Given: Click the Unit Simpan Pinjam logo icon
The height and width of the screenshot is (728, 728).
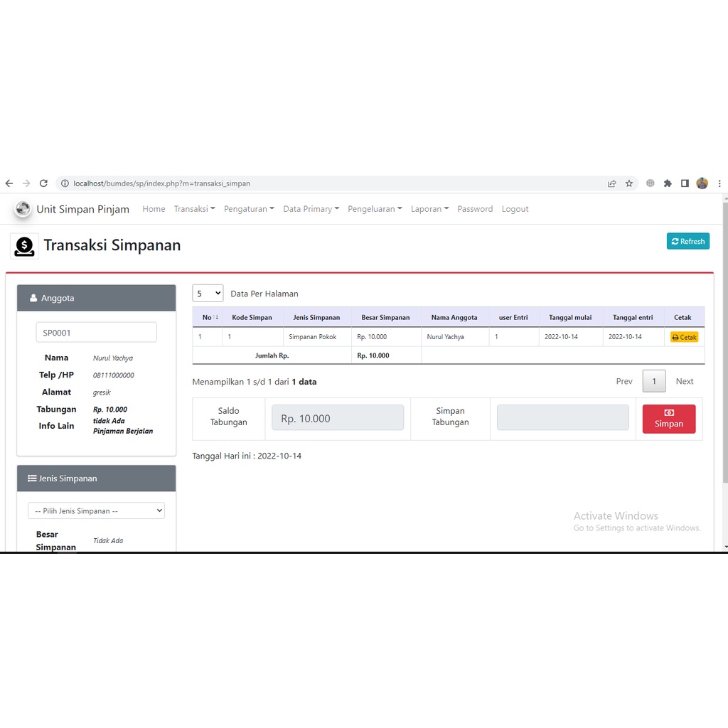Looking at the screenshot, I should (22, 208).
